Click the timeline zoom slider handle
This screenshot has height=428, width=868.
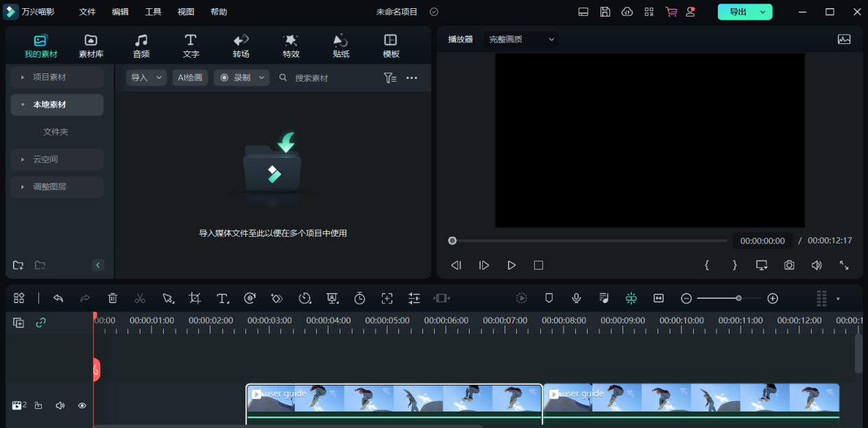738,298
